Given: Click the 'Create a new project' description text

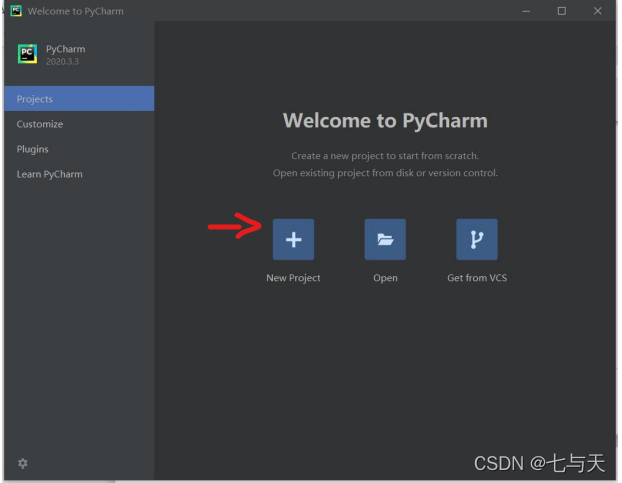Looking at the screenshot, I should (x=385, y=155).
